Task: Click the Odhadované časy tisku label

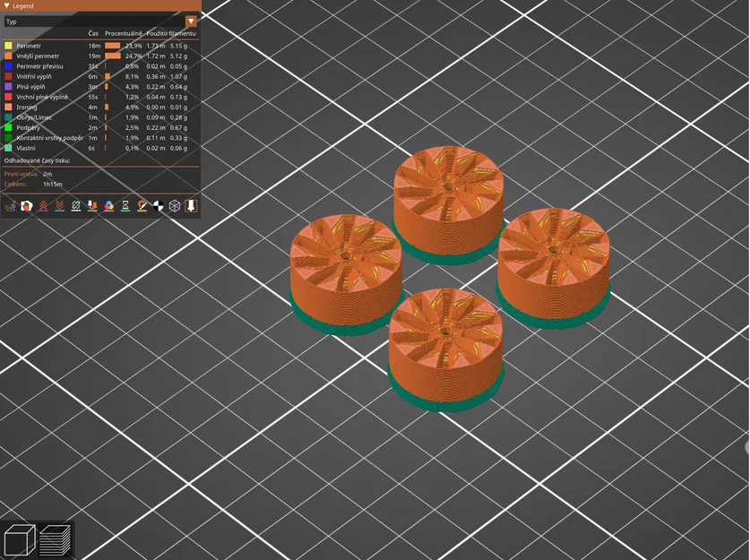Action: (x=38, y=160)
